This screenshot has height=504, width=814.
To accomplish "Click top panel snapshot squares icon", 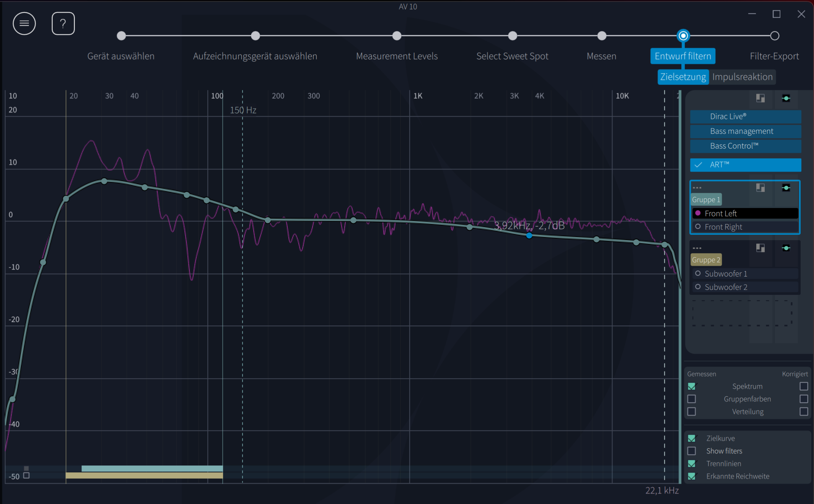I will [760, 98].
